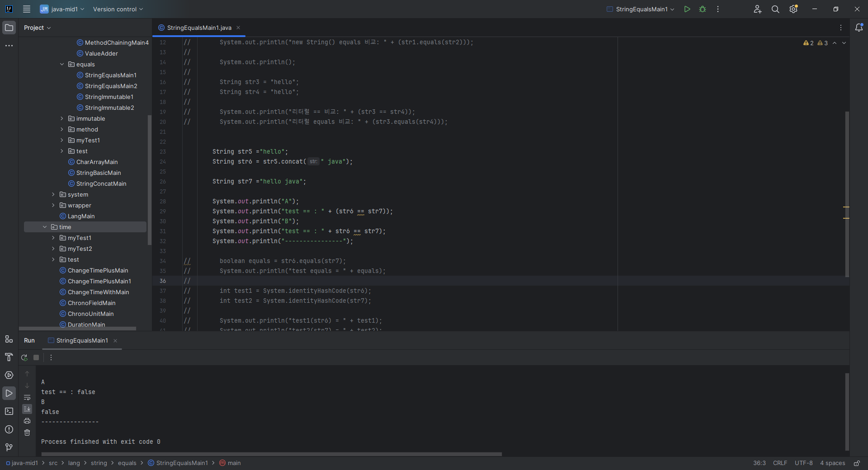Toggle read-only lock in status bar
Viewport: 868px width, 470px height.
click(x=857, y=463)
